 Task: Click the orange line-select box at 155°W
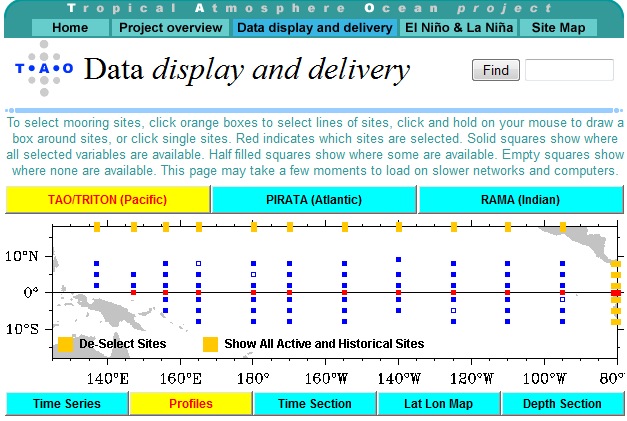(345, 227)
